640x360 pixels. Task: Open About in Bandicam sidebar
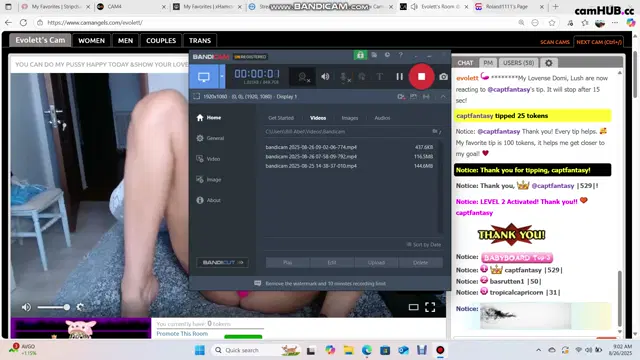tap(209, 200)
